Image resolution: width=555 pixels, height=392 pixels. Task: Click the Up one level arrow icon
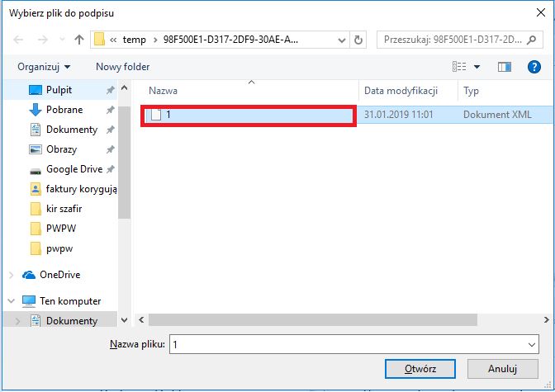point(79,40)
